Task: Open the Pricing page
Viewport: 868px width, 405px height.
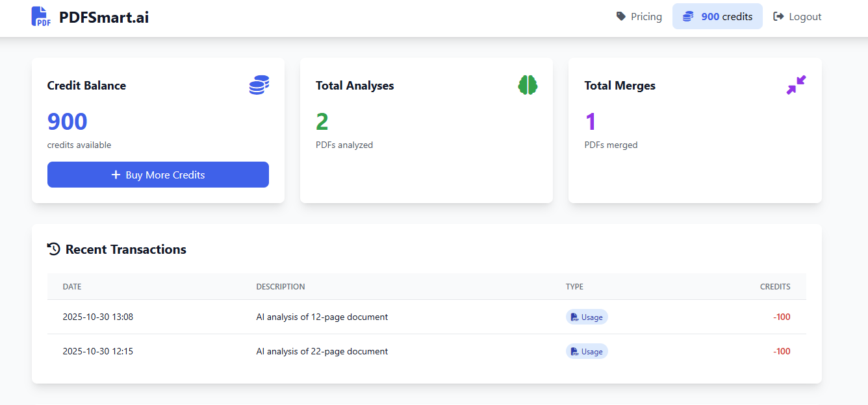Action: [x=639, y=16]
